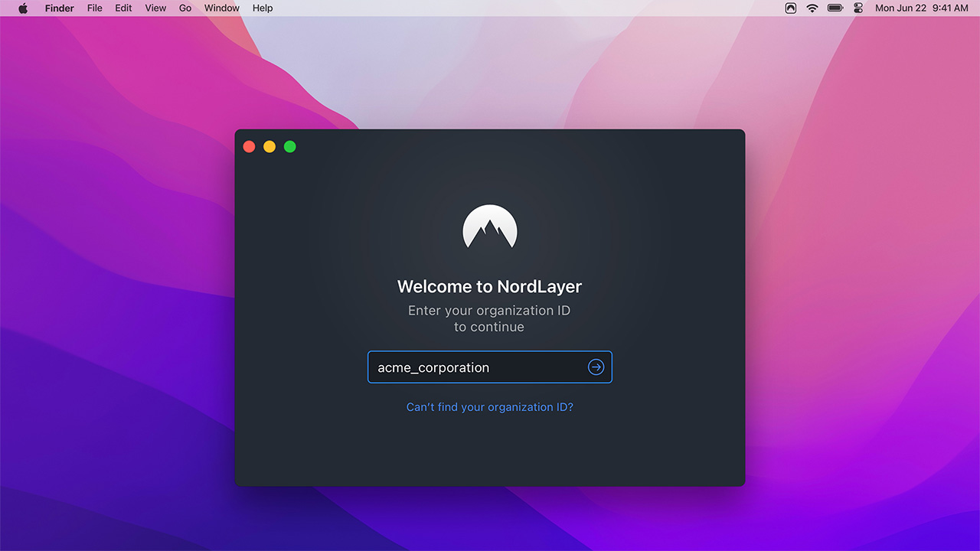Screen dimensions: 980x551
Task: Open the Help menu
Action: (262, 8)
